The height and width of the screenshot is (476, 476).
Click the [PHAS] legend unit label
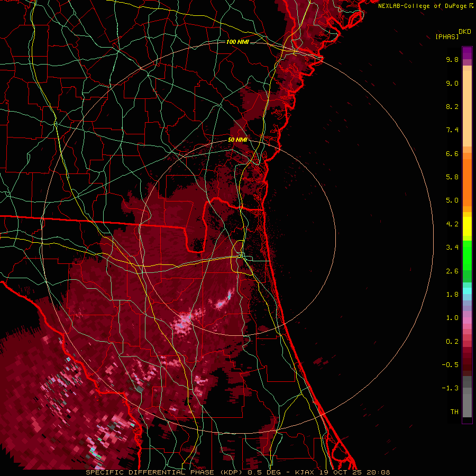(447, 36)
